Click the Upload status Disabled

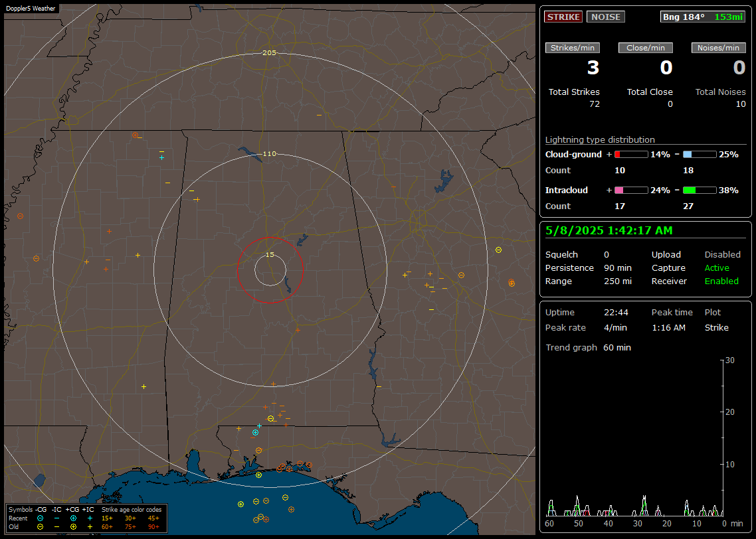722,255
